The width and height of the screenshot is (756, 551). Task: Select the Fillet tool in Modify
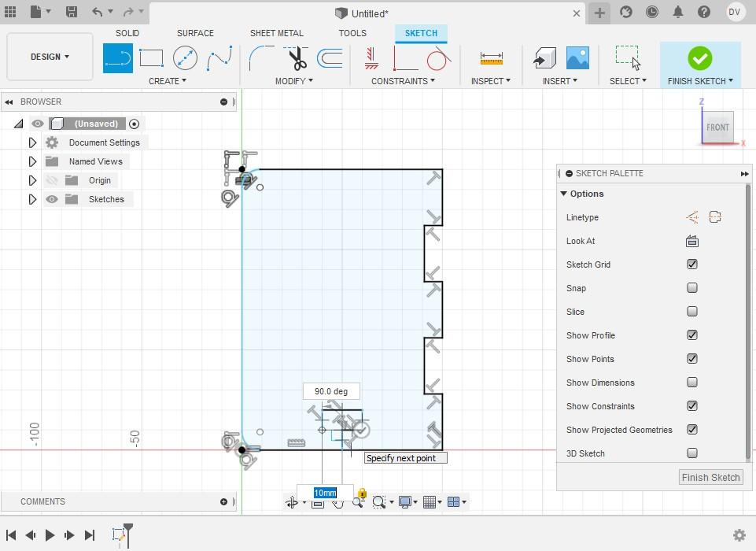[x=262, y=58]
